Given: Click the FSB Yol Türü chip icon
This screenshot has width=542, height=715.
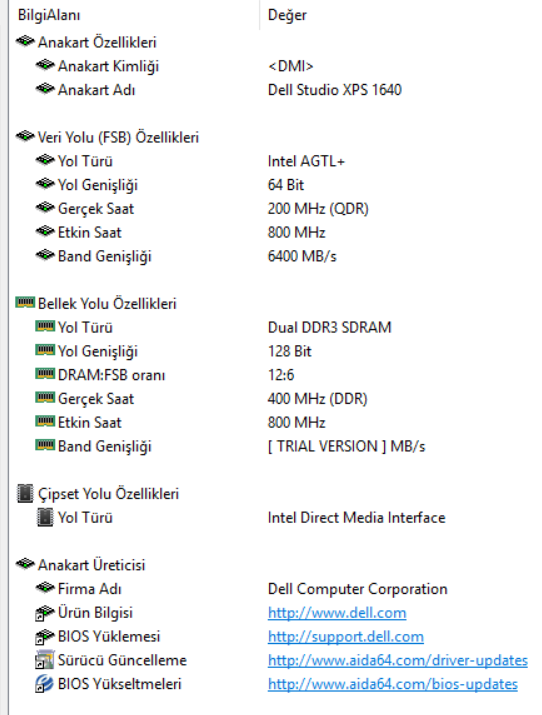Looking at the screenshot, I should [x=45, y=160].
